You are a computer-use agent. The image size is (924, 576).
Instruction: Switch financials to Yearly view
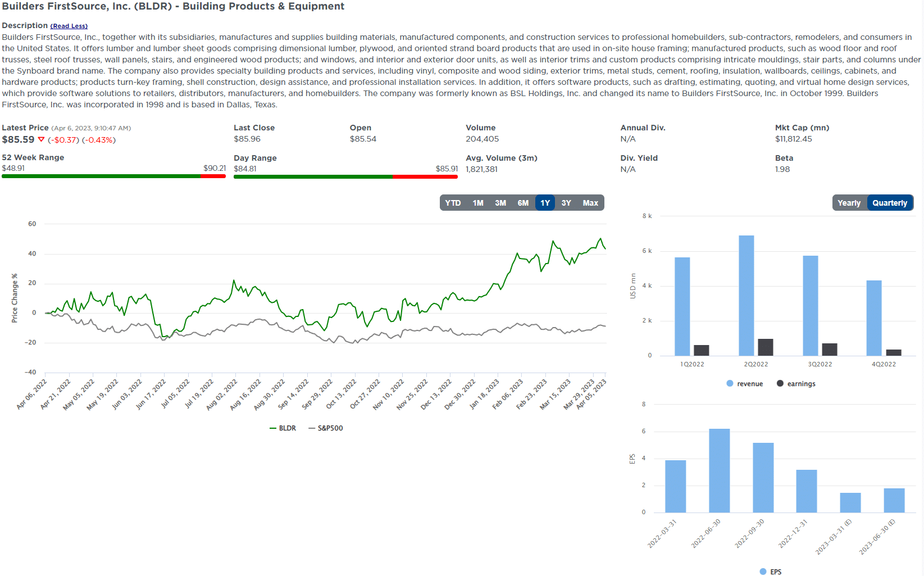pos(849,203)
